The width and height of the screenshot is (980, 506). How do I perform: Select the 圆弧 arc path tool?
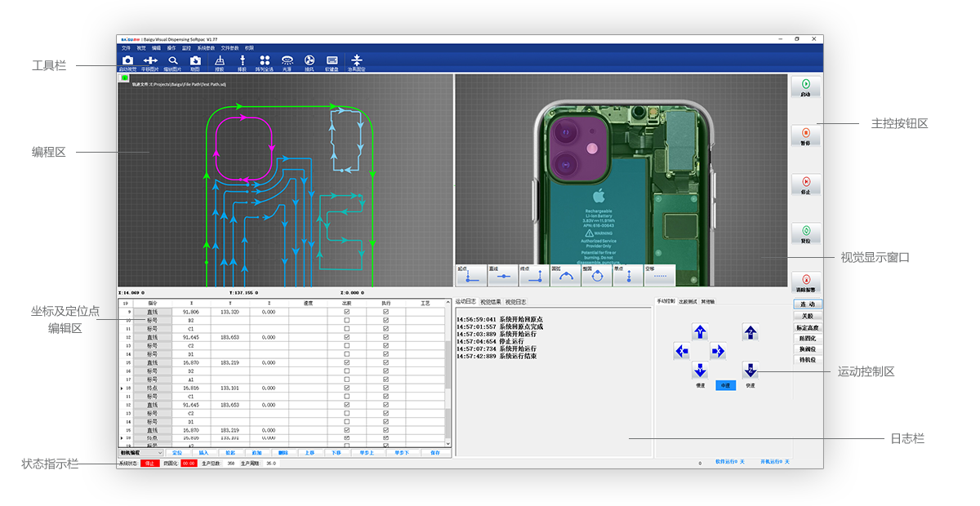click(565, 275)
